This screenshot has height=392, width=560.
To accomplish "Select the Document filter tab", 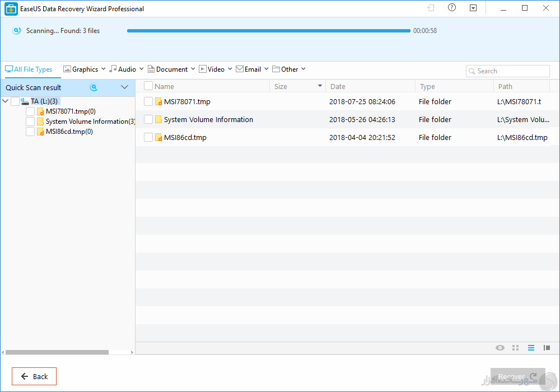I will pos(168,69).
